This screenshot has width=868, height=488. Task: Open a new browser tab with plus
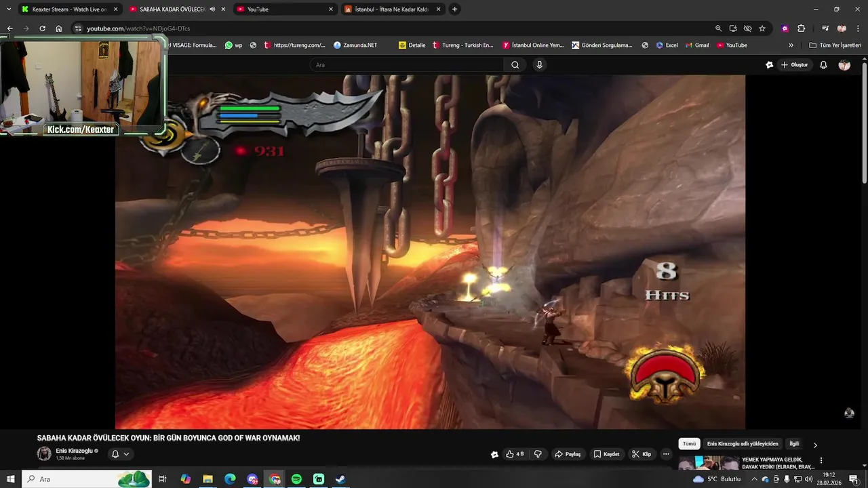coord(454,9)
